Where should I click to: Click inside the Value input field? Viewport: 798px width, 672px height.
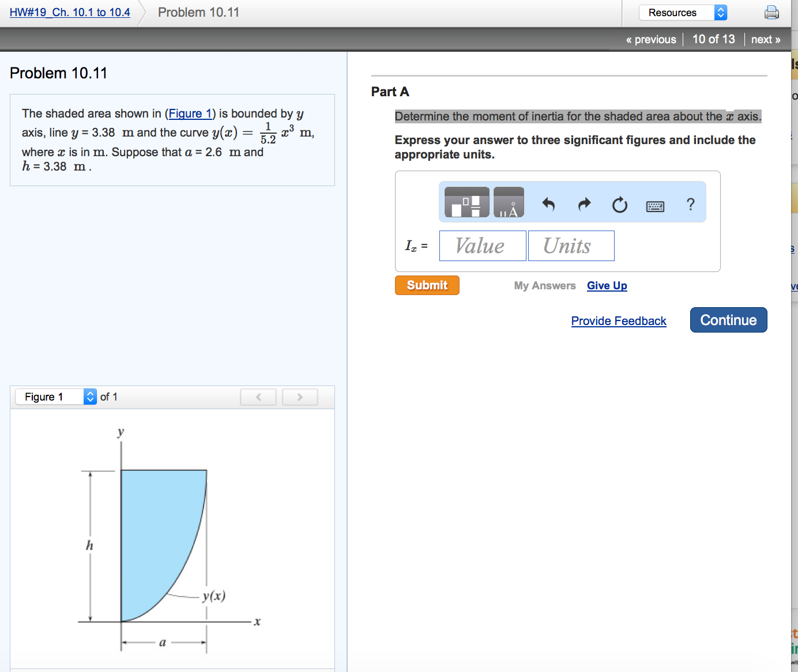482,246
